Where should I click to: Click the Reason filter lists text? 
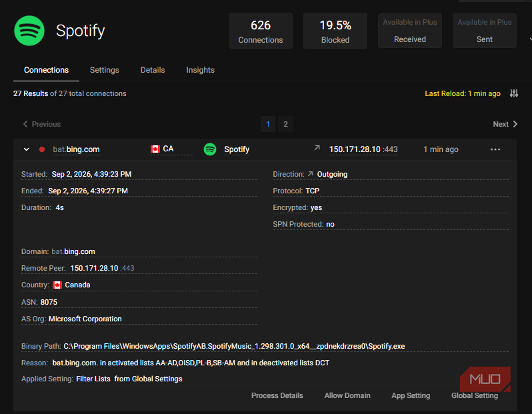point(191,363)
